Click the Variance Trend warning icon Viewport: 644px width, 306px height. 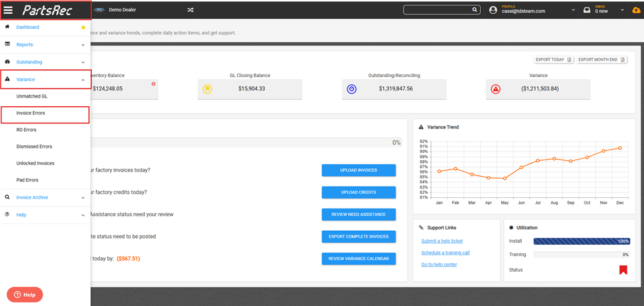tap(421, 127)
